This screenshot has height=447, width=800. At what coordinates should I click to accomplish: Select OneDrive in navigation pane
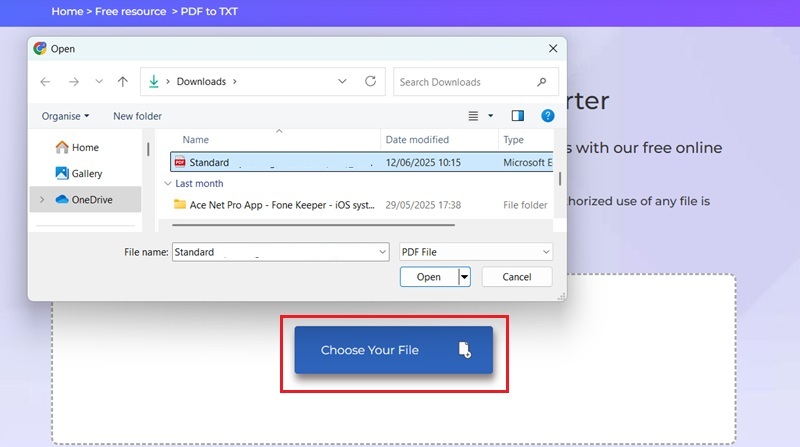[85, 200]
